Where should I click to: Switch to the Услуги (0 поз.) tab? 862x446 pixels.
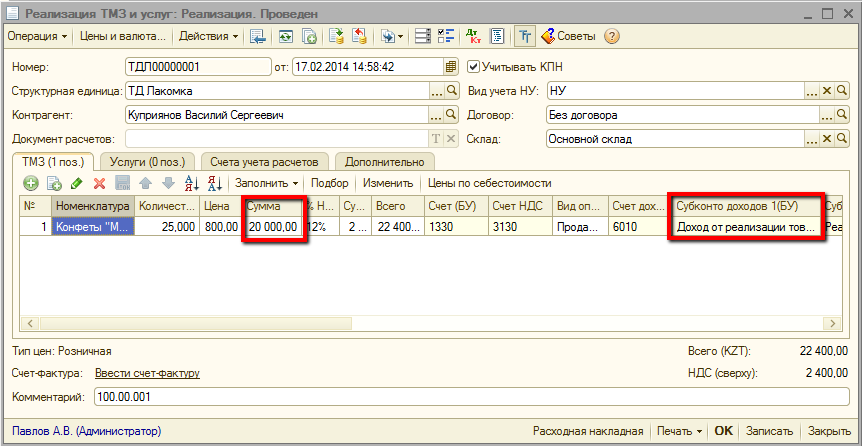coord(147,162)
